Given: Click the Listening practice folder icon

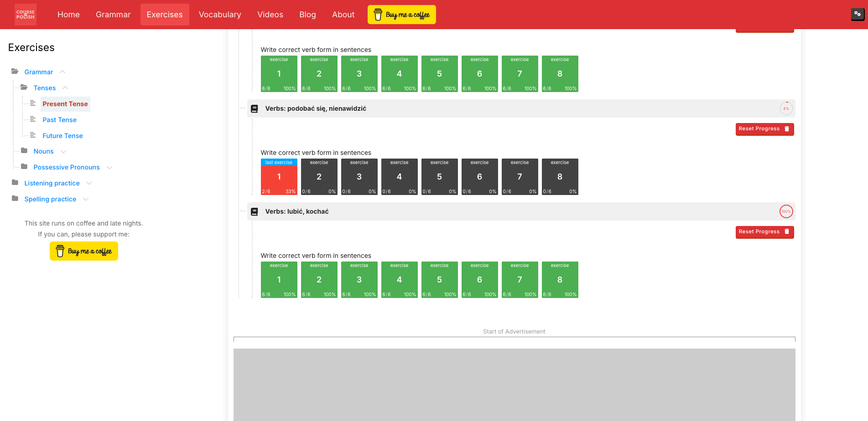Looking at the screenshot, I should [15, 183].
